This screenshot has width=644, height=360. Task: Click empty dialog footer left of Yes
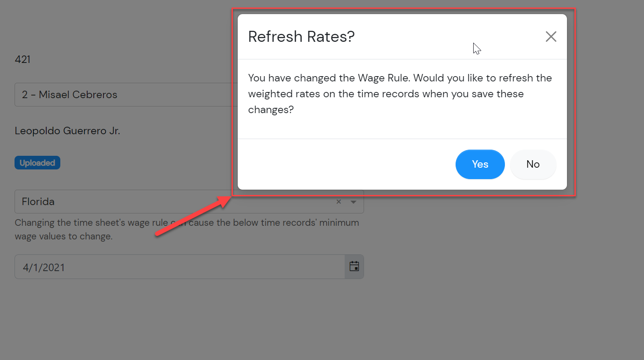tap(343, 164)
